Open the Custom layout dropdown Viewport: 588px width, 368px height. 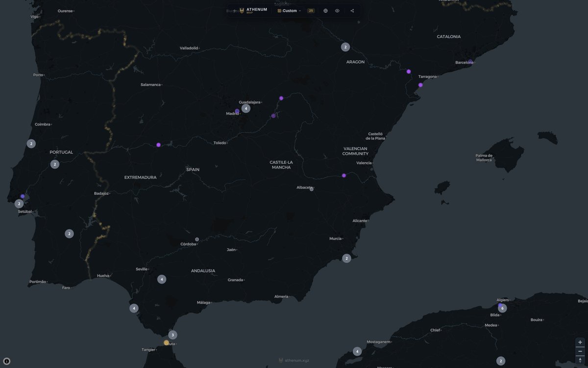tap(290, 10)
